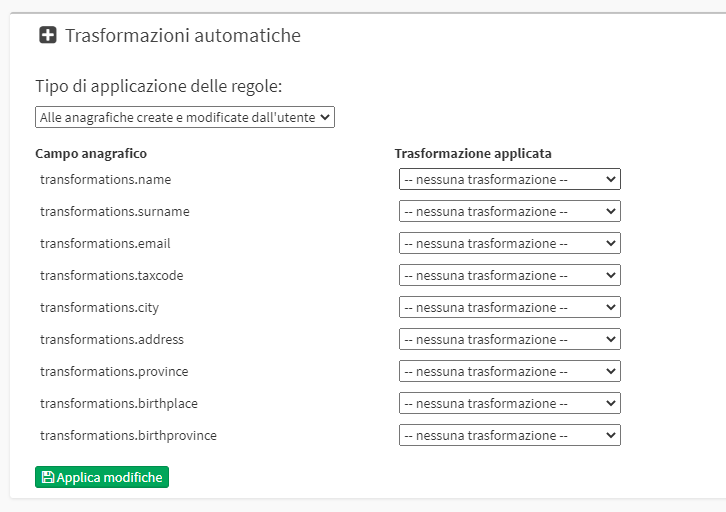Click the plus icon beside Trasformazioni automatiche
Screen dimensions: 726x512
[48, 35]
